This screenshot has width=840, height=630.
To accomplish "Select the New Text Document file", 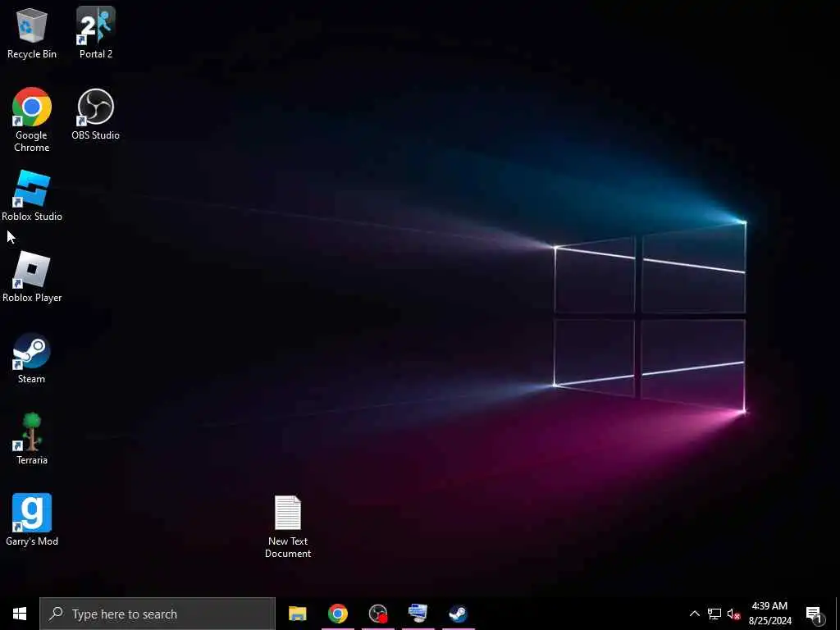I will [288, 527].
